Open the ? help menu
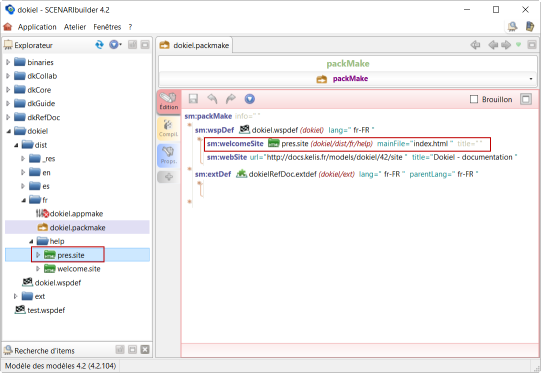 coord(130,27)
